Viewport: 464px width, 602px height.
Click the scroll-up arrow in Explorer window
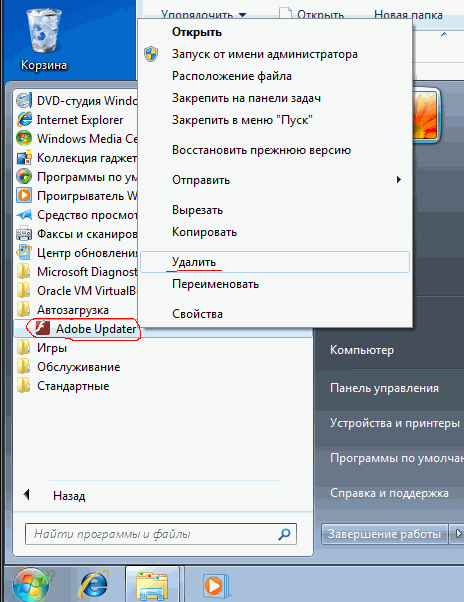[x=444, y=35]
